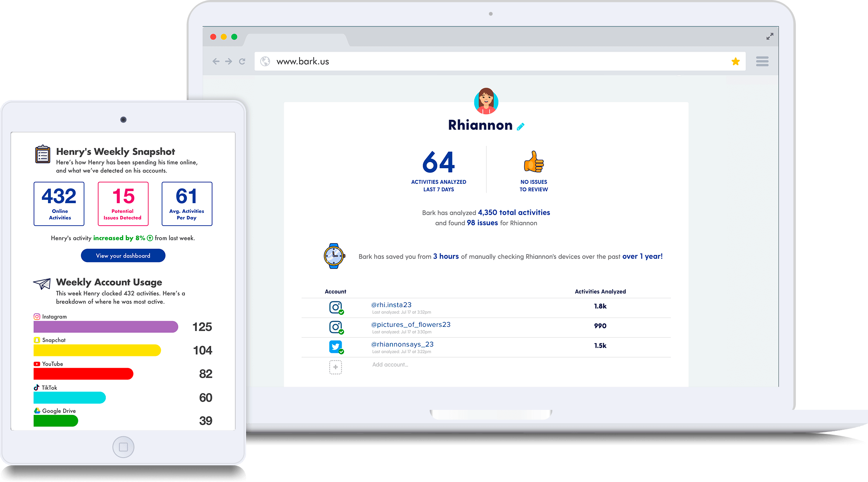The width and height of the screenshot is (868, 482).
Task: Click the pencil edit icon beside Rhiannon
Action: coord(521,126)
